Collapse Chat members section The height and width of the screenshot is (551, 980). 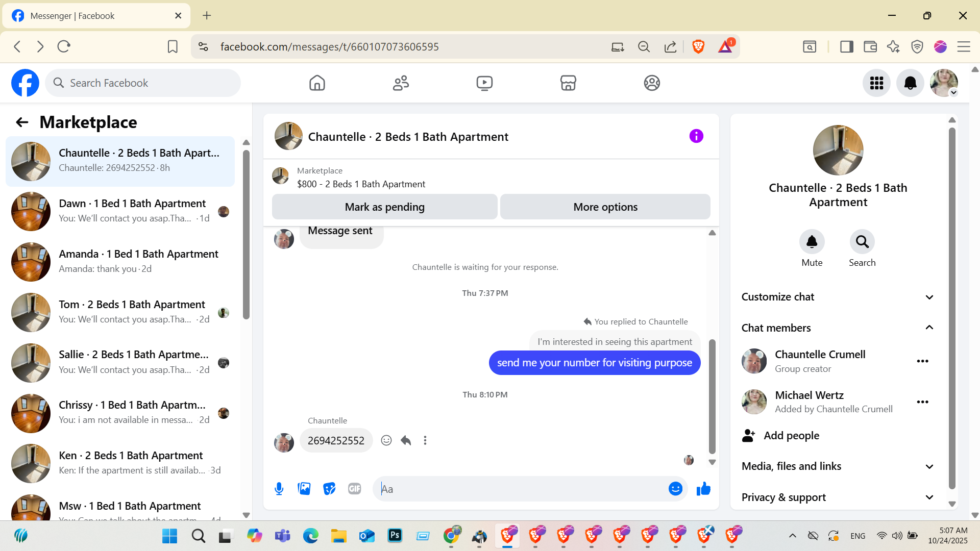click(x=838, y=328)
